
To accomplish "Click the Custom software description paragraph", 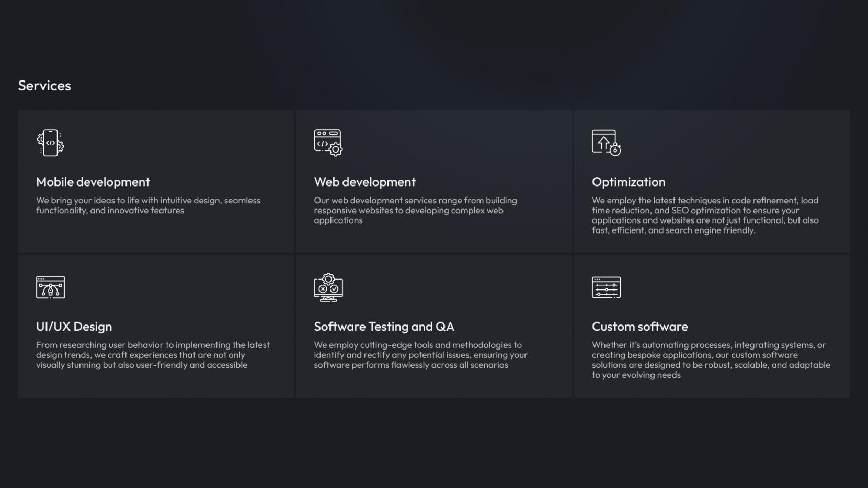I will [x=711, y=360].
